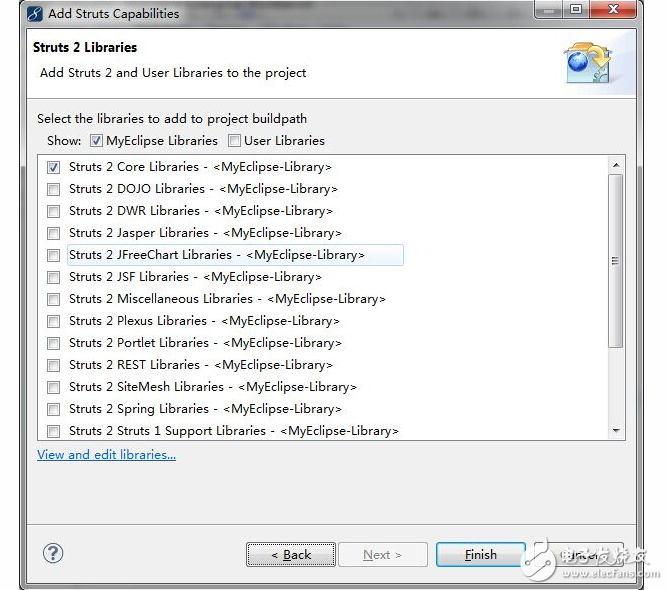Click the MyEclipse title bar icon
The width and height of the screenshot is (668, 590).
click(x=34, y=13)
